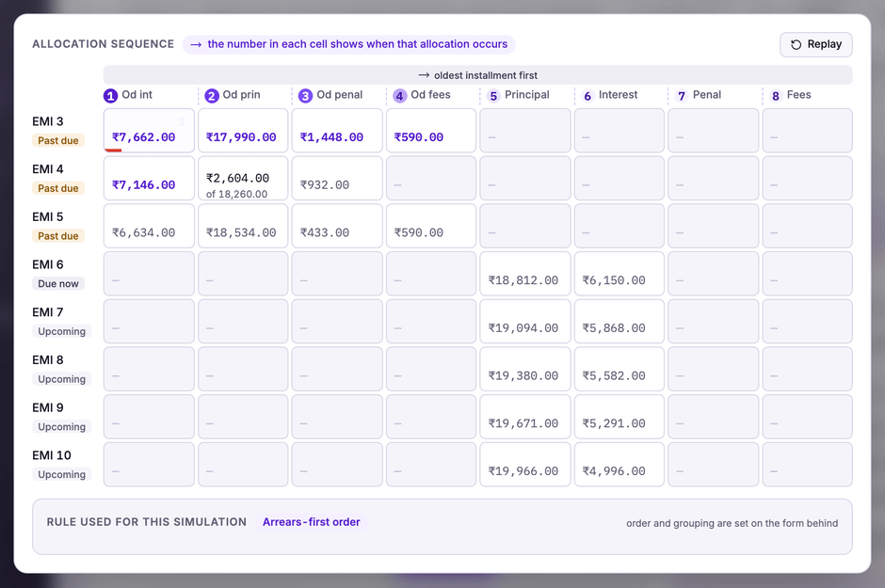Click the EMI 6 Due now badge
The width and height of the screenshot is (885, 588).
(x=58, y=283)
